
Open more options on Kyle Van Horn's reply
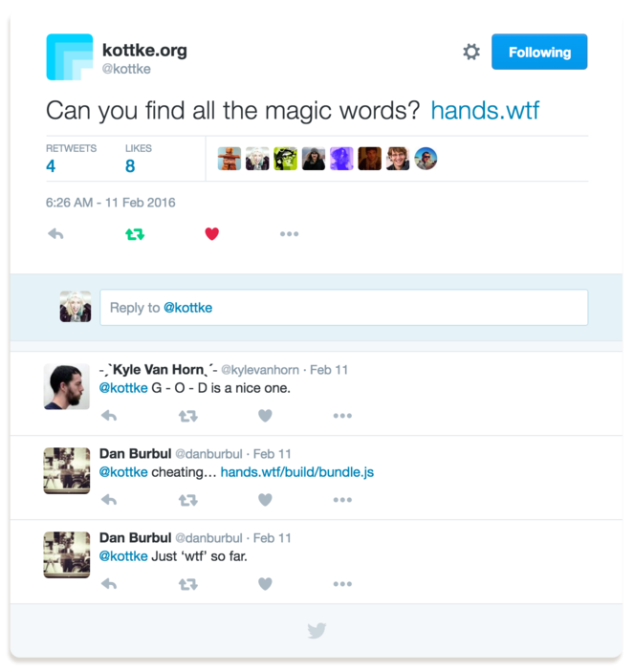[342, 416]
